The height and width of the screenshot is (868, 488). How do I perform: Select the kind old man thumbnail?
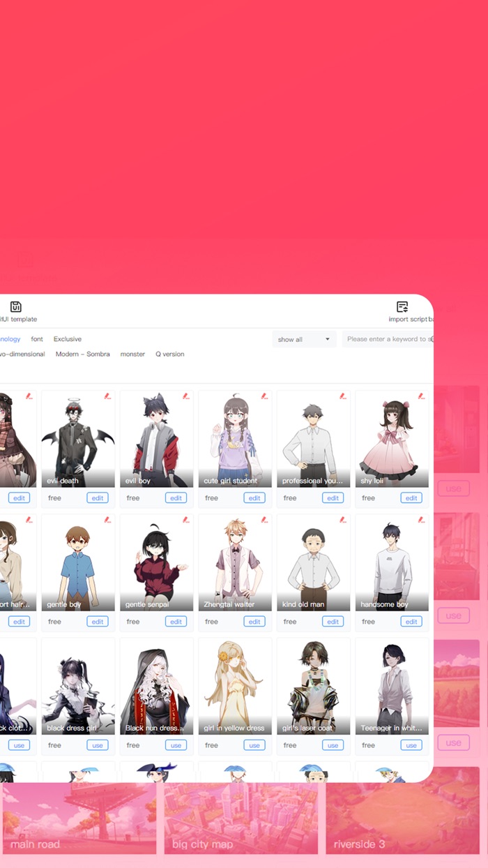[x=314, y=562]
